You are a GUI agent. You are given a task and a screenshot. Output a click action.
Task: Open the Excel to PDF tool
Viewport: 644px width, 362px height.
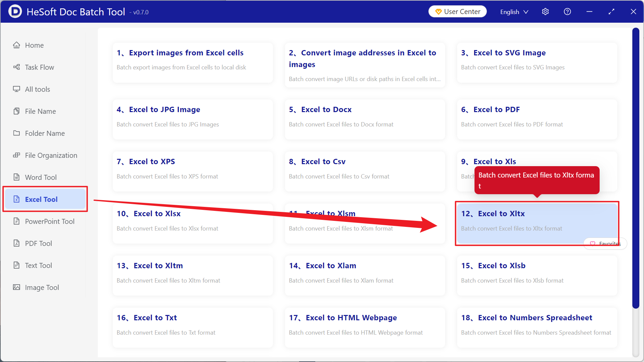click(x=537, y=119)
